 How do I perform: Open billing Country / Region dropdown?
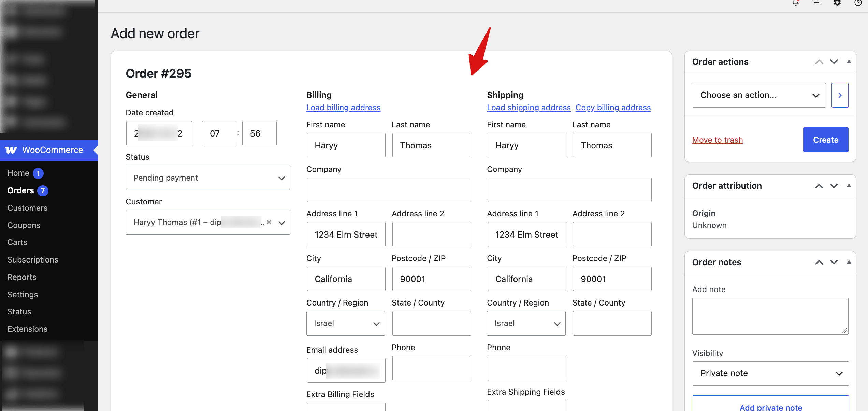[x=346, y=323]
